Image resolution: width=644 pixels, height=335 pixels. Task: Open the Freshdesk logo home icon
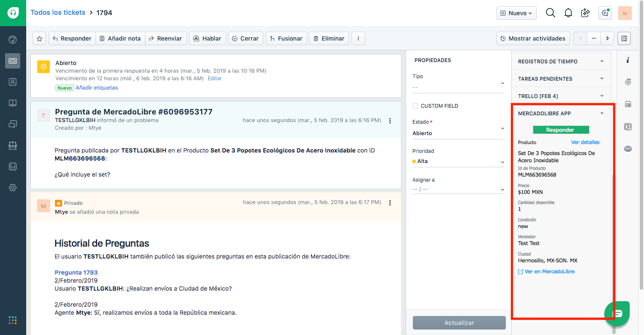click(x=13, y=13)
